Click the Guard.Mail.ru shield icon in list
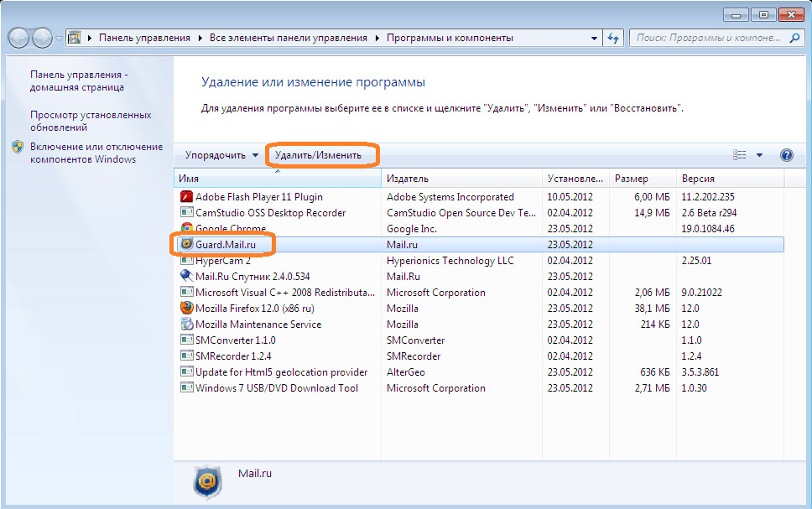Image resolution: width=812 pixels, height=509 pixels. 187,245
